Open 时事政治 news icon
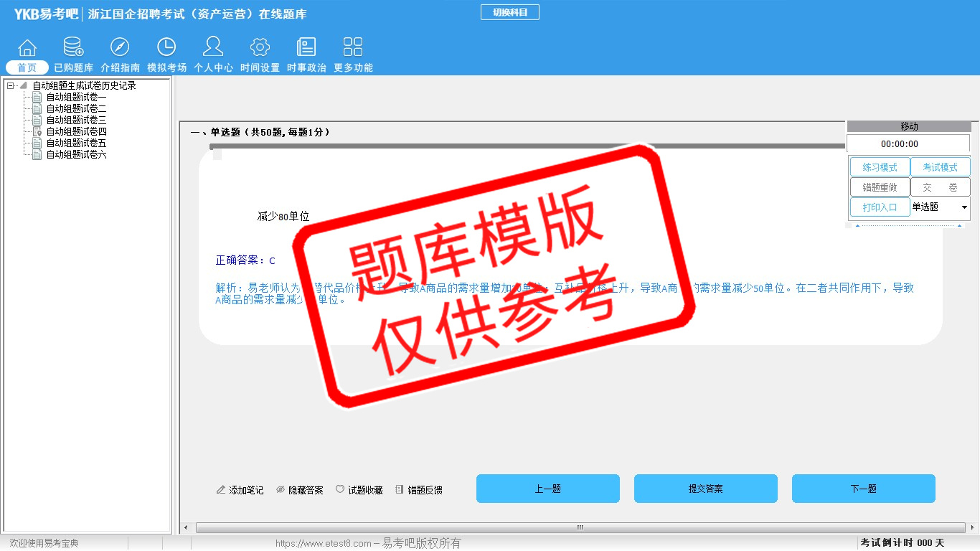Screen dimensions: 980x551 (x=306, y=48)
